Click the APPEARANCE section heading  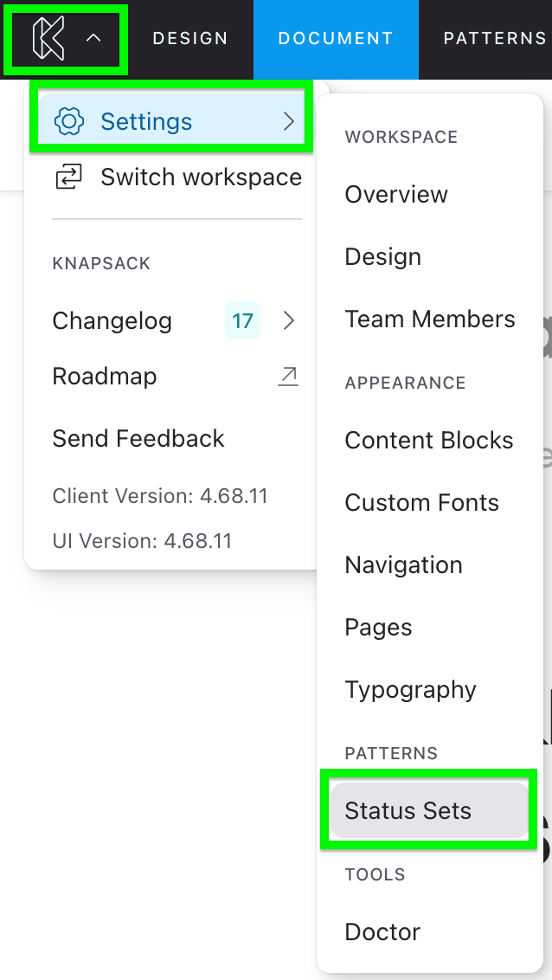(405, 383)
